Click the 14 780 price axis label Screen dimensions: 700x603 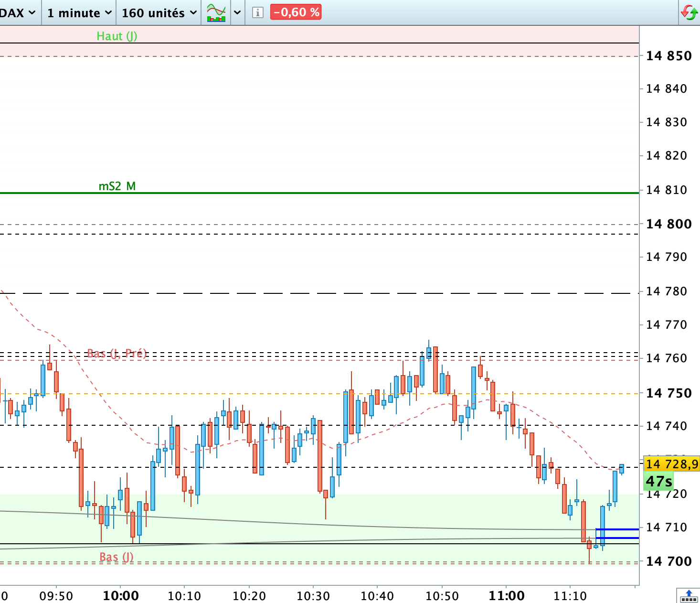tap(667, 291)
